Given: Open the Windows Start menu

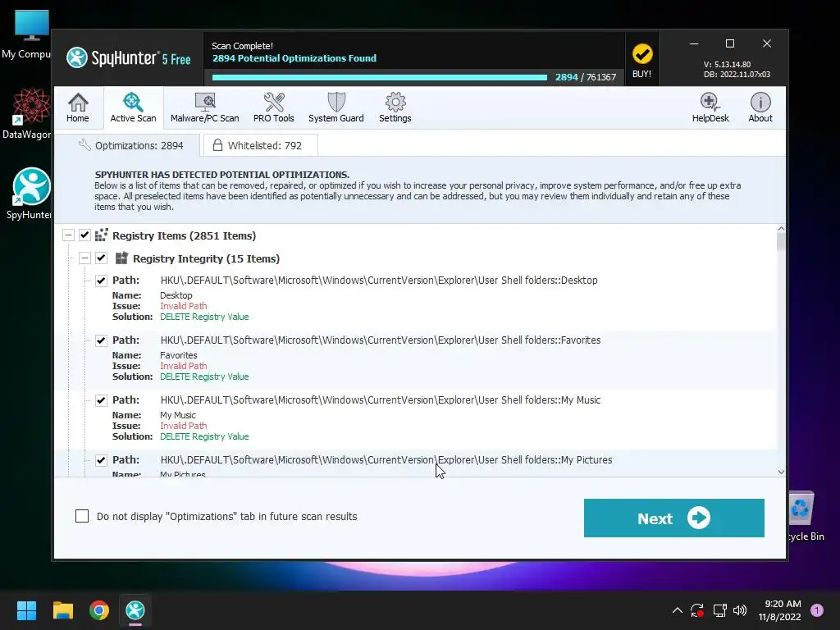Looking at the screenshot, I should (x=26, y=610).
